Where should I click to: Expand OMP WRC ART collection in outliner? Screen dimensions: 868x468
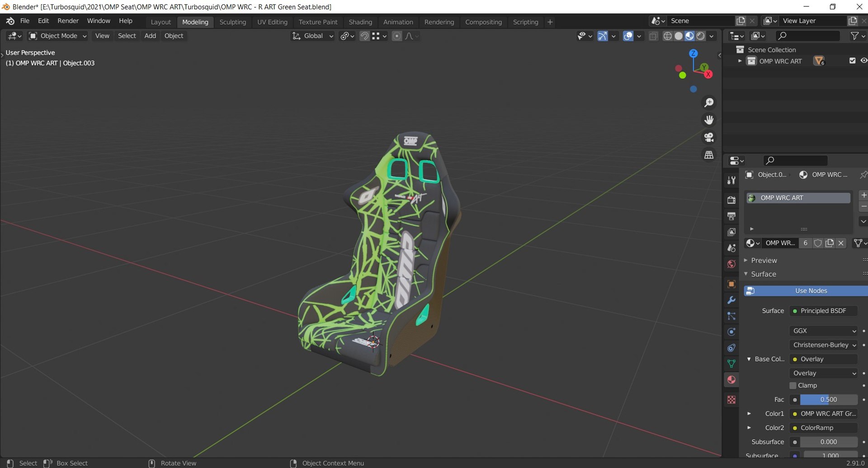tap(740, 61)
